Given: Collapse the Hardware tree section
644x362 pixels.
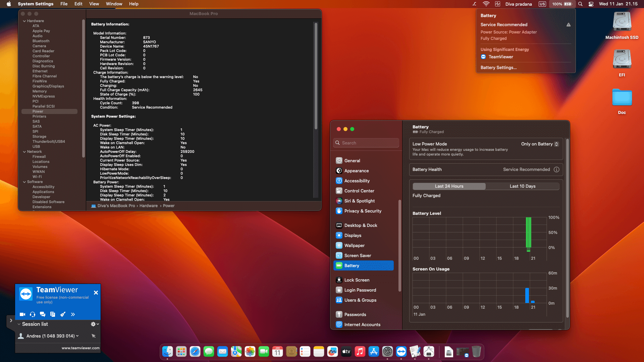Looking at the screenshot, I should pyautogui.click(x=24, y=21).
